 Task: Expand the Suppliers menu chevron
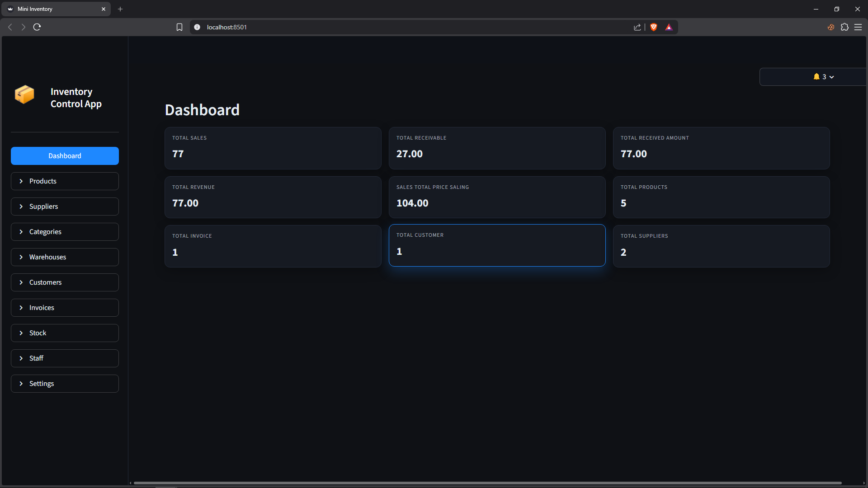pos(21,206)
